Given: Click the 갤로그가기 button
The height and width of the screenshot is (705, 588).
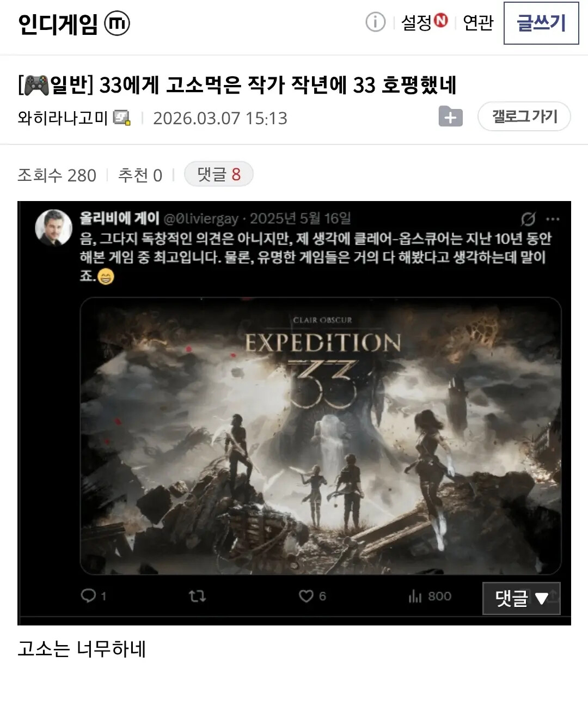Looking at the screenshot, I should point(524,116).
